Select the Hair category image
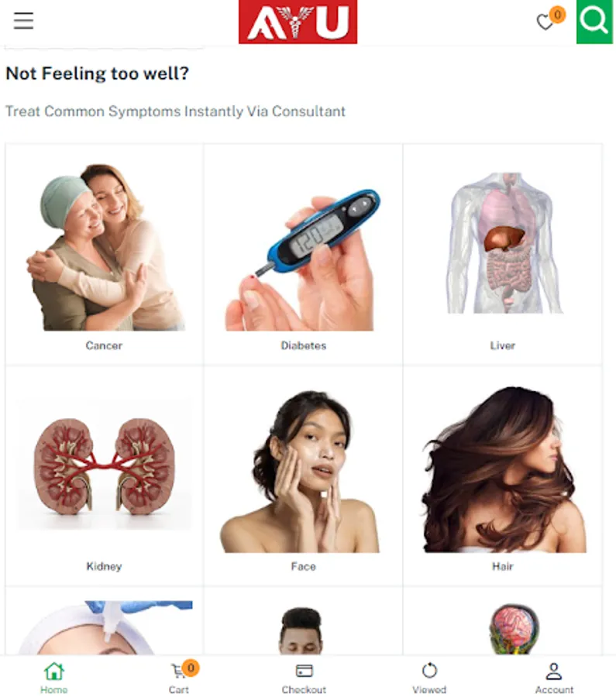616x697 pixels. (503, 469)
